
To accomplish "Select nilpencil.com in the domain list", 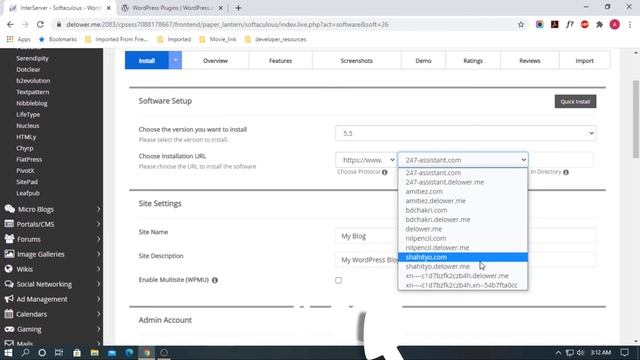I will pos(463,238).
